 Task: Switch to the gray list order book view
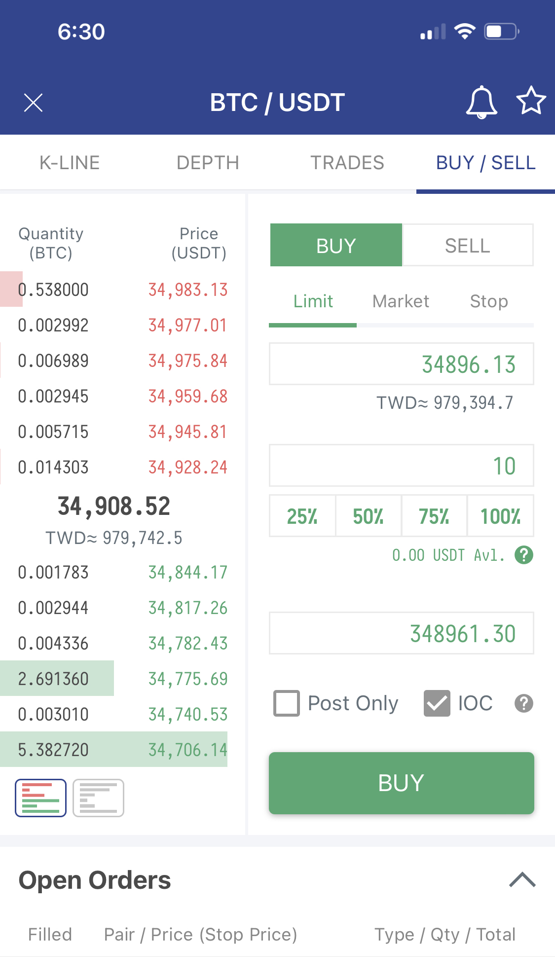tap(98, 798)
